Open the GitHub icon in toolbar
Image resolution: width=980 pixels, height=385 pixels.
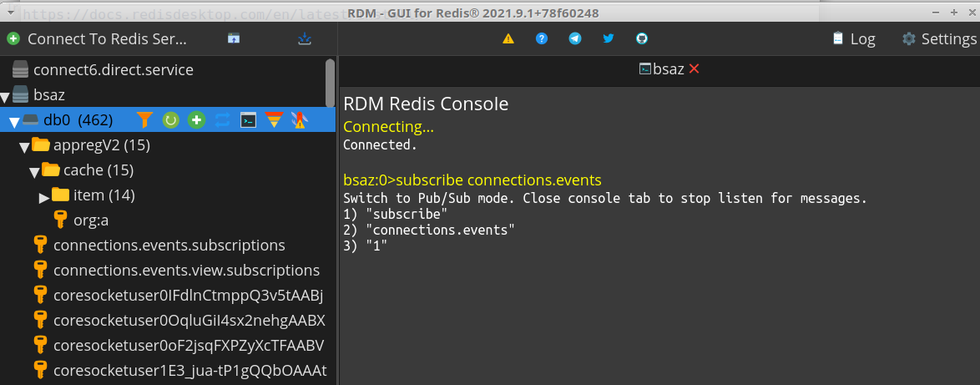click(641, 39)
